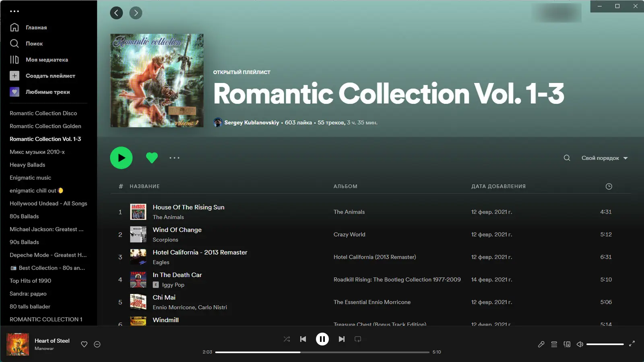Image resolution: width=644 pixels, height=362 pixels.
Task: Open the three-dot app menu in sidebar
Action: tap(14, 11)
